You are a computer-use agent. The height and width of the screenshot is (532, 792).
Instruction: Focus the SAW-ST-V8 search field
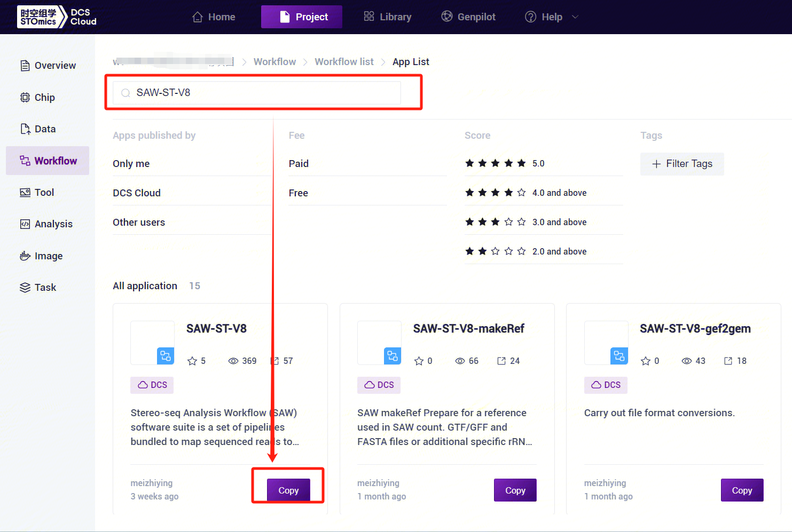coord(257,93)
